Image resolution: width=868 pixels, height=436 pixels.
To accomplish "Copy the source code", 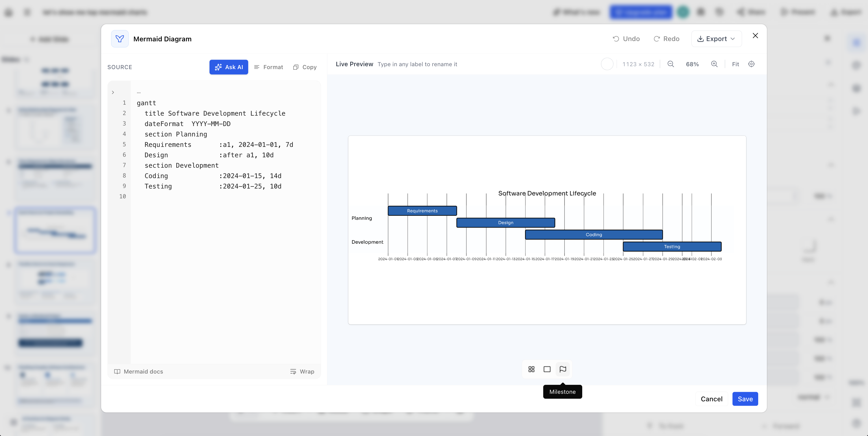I will point(305,67).
